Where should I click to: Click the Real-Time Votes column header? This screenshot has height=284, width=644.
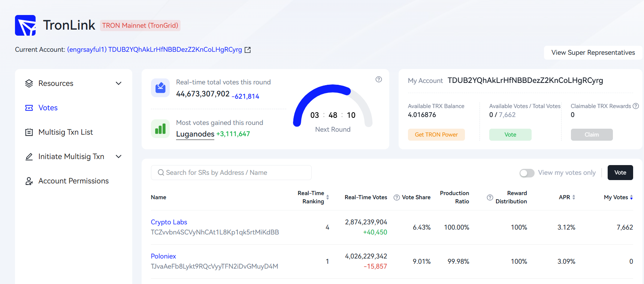pos(366,197)
